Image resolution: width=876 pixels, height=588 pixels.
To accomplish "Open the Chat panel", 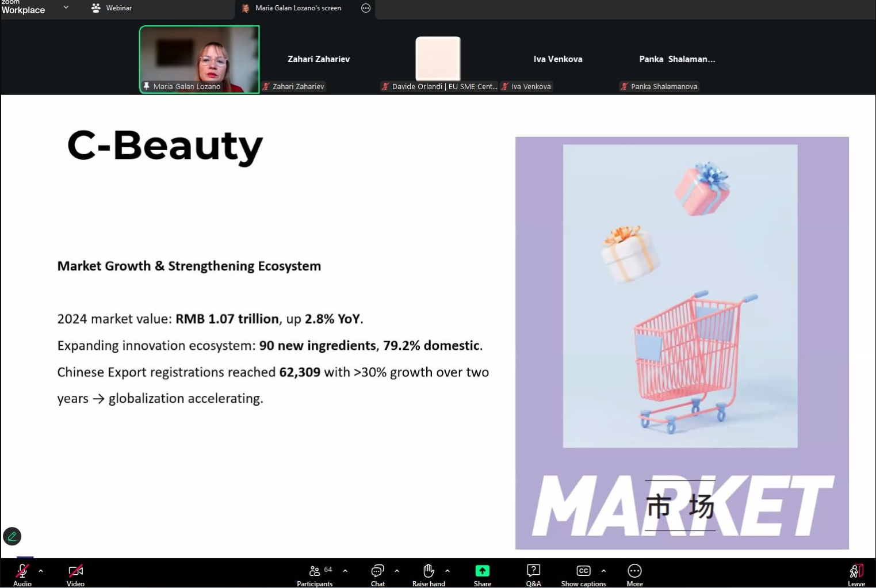I will (377, 571).
